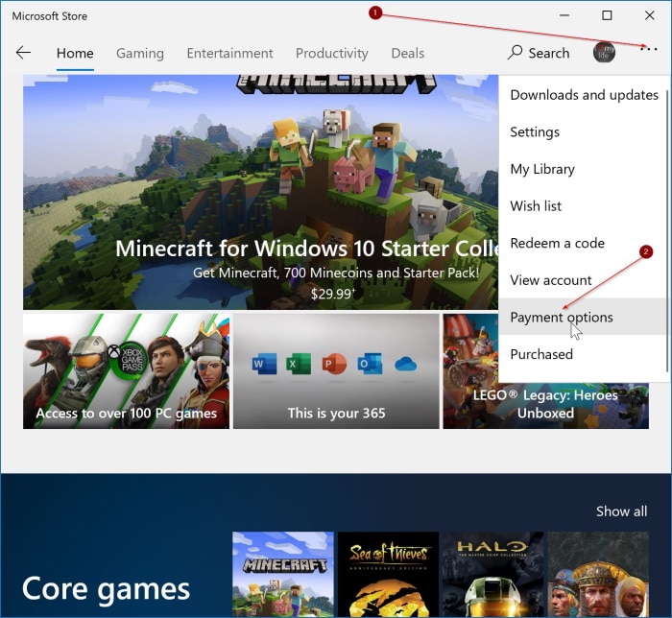Open the three-dot See more menu
Viewport: 672px width, 618px height.
coord(648,49)
